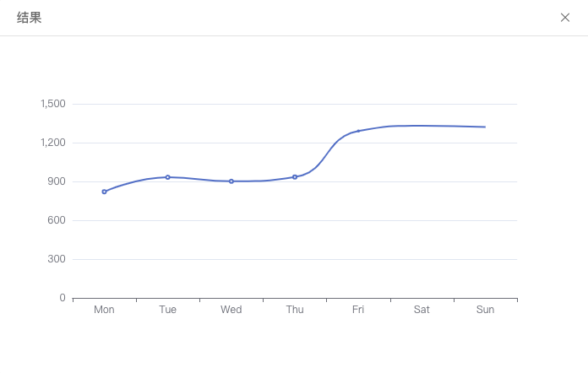Click the Mon x-axis label

tap(105, 310)
